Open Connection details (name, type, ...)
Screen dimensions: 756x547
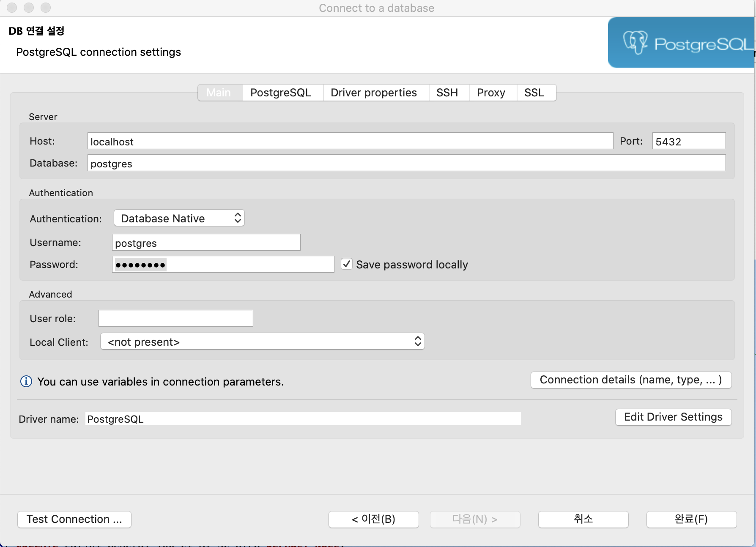click(x=631, y=380)
